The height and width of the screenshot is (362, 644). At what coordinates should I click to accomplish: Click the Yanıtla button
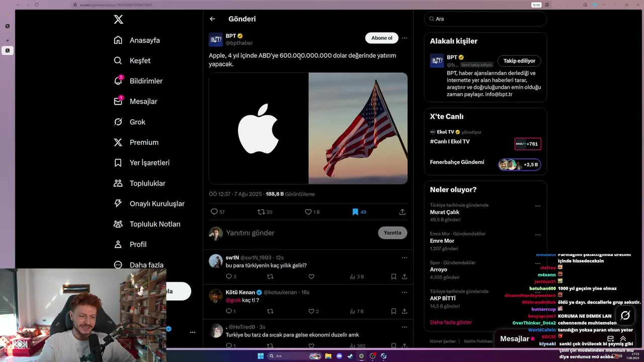coord(392,233)
